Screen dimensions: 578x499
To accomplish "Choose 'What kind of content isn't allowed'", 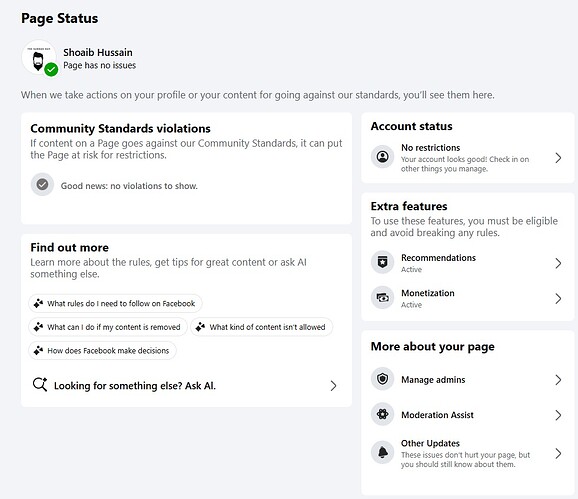I will [262, 327].
